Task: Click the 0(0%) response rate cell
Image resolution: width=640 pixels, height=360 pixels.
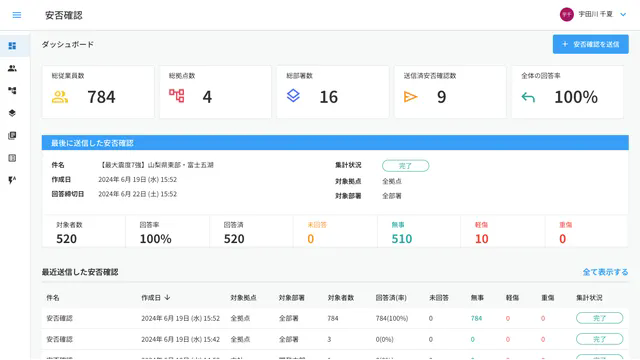Action: 384,339
